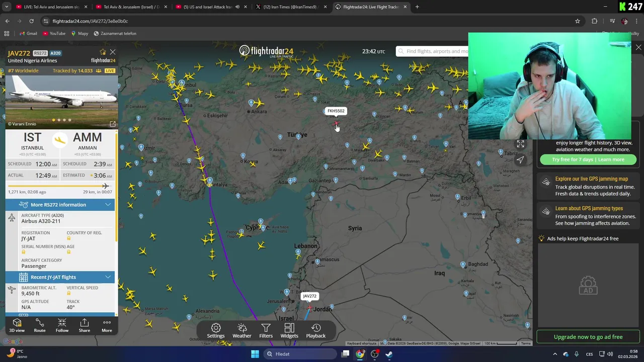Viewport: 644px width, 362px height.
Task: Close the right-side promo panel
Action: pos(638,47)
